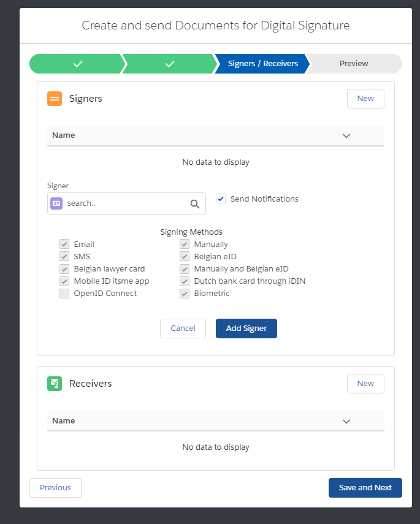Click the purple contact icon in Signer field
This screenshot has width=420, height=524.
click(56, 203)
